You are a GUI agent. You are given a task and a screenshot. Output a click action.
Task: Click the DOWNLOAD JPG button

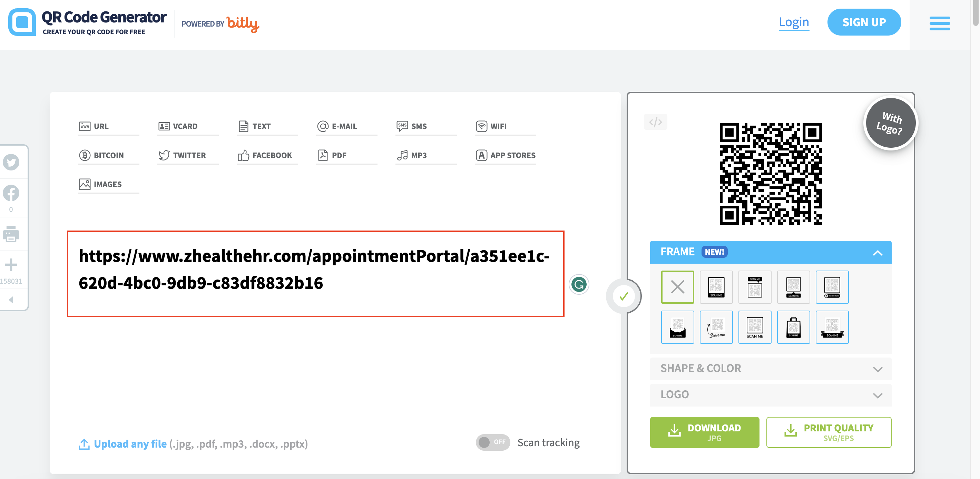tap(705, 432)
